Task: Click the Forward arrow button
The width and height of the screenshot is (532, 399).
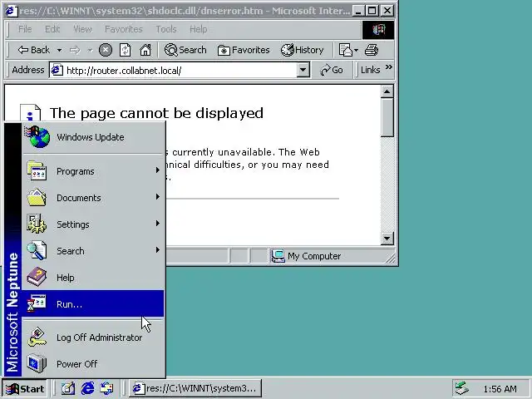Action: 75,50
